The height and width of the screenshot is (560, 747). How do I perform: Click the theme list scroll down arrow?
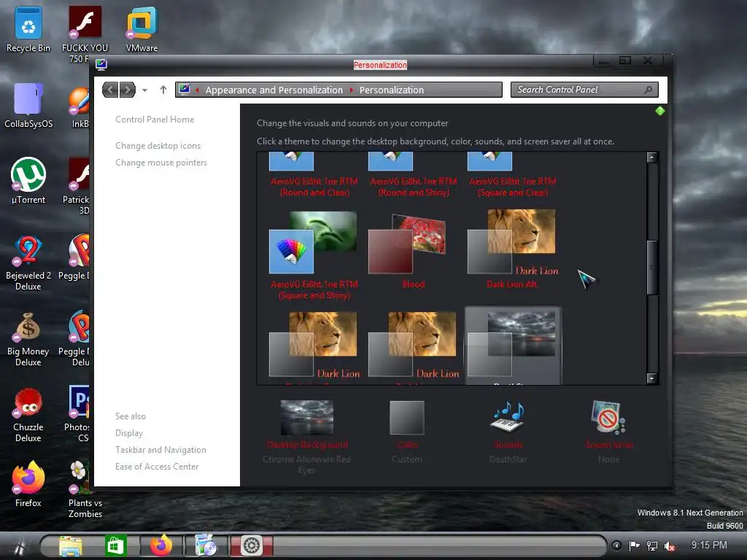[652, 378]
